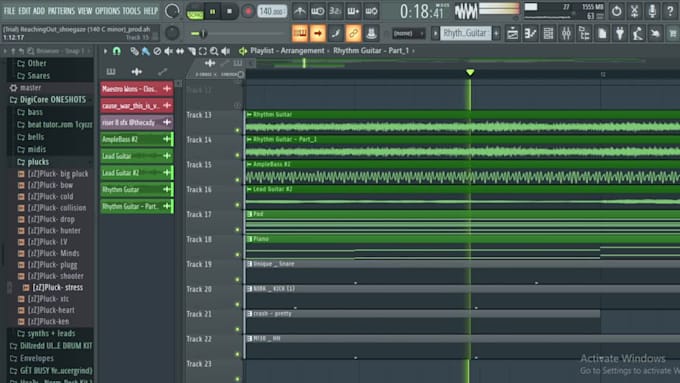
Task: Click the output waveform monitor display
Action: [x=466, y=11]
